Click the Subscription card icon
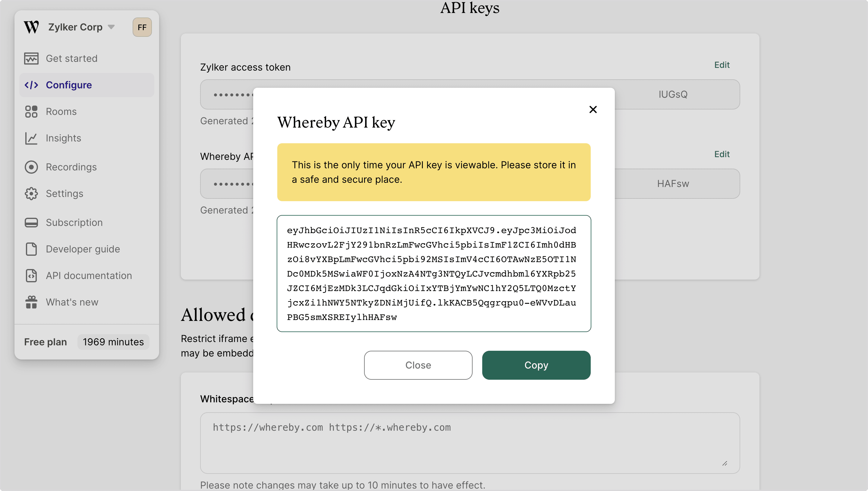The image size is (868, 491). [x=31, y=223]
